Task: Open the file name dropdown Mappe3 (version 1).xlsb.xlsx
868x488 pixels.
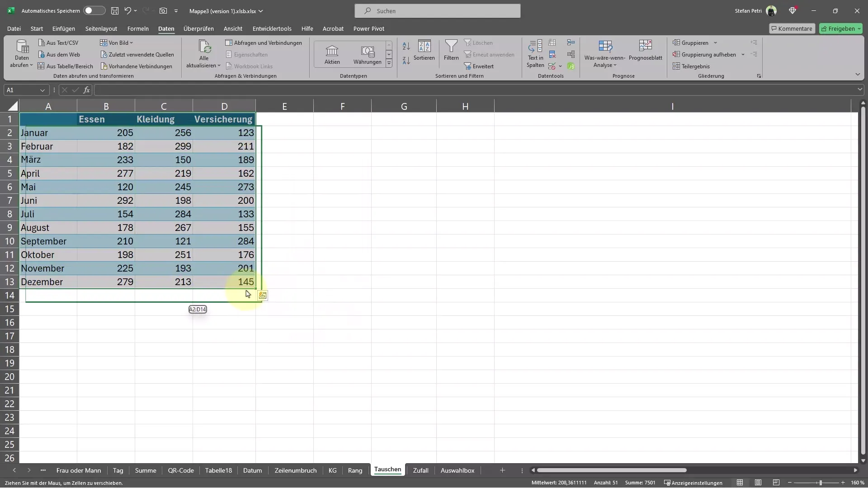Action: pos(226,11)
